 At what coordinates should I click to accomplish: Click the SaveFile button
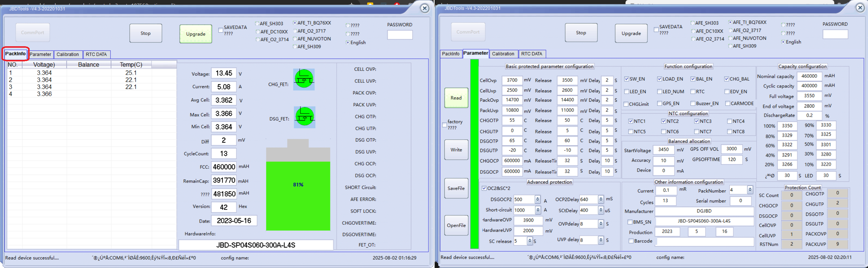(x=456, y=188)
